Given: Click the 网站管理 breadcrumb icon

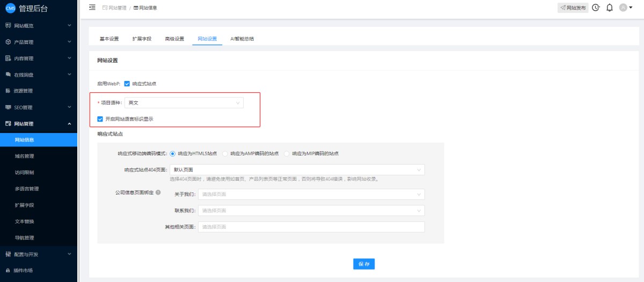Looking at the screenshot, I should [x=105, y=8].
